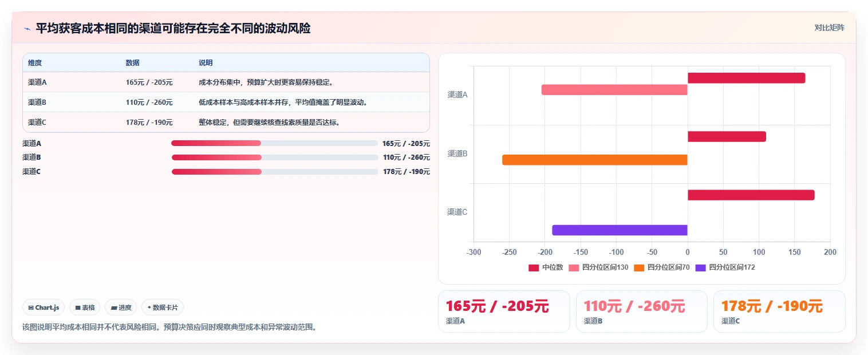The image size is (868, 355).
Task: Click the 说明 column header
Action: [x=206, y=63]
